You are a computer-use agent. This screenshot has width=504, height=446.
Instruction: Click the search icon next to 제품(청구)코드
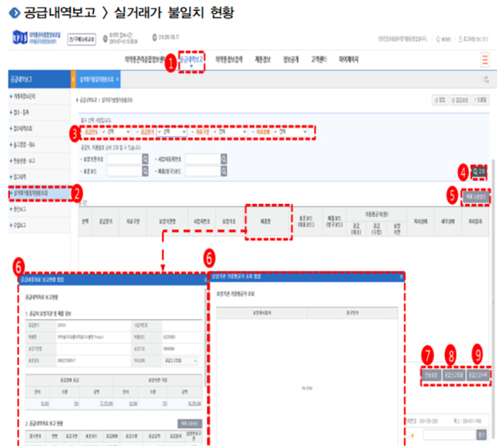tap(224, 171)
